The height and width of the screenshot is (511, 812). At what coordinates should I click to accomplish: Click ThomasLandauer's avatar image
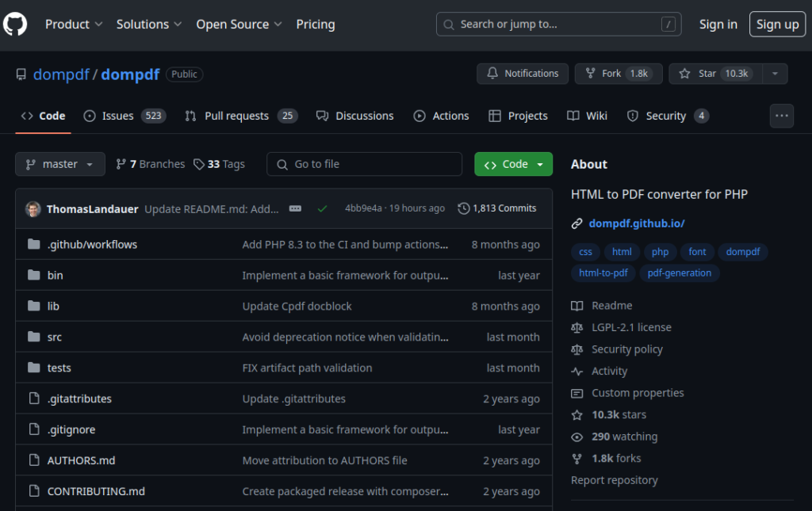point(33,209)
